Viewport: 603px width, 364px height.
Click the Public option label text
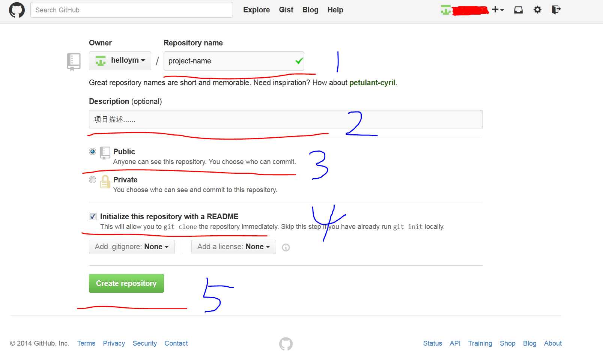124,152
